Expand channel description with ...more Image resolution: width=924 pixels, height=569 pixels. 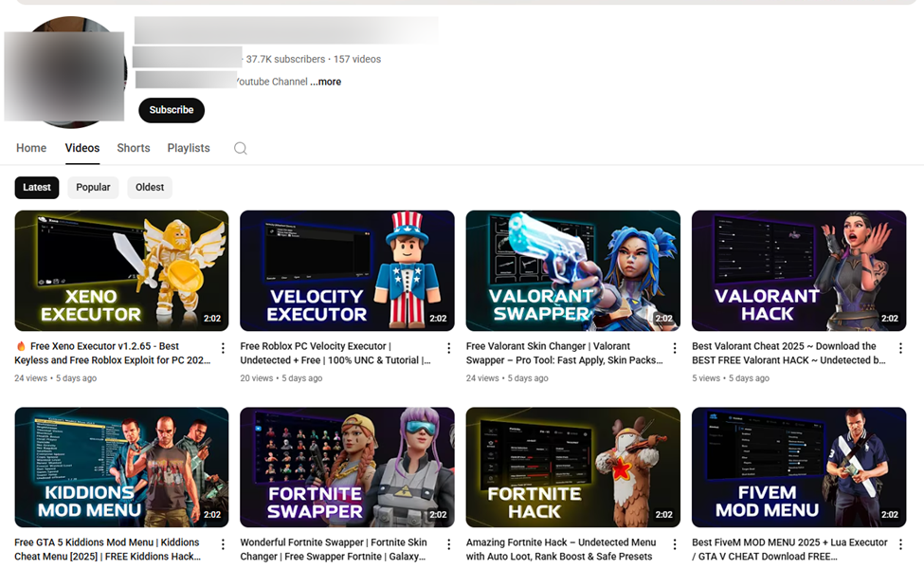click(x=326, y=83)
